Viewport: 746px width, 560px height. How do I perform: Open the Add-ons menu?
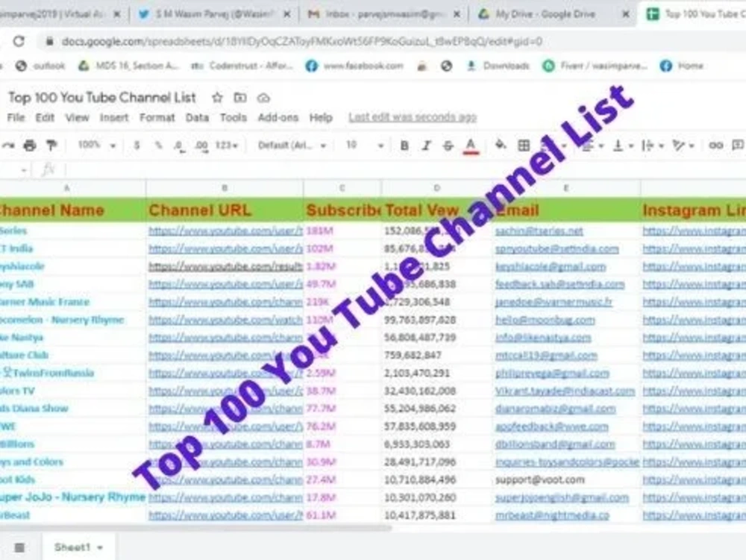[x=278, y=117]
